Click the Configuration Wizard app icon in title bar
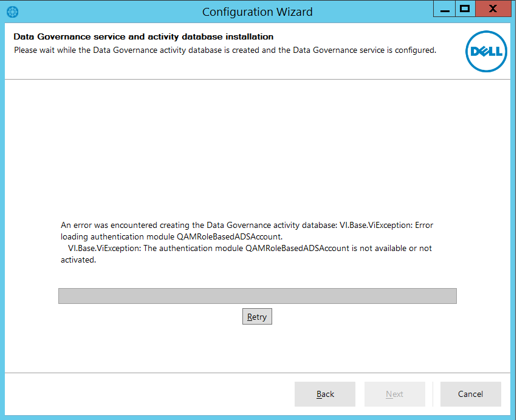The image size is (517, 420). point(13,12)
